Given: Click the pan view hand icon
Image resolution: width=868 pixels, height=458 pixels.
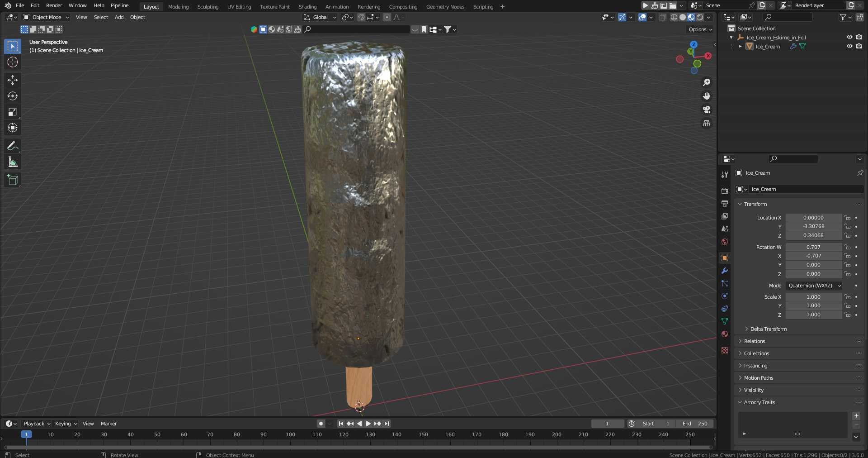Looking at the screenshot, I should (707, 96).
